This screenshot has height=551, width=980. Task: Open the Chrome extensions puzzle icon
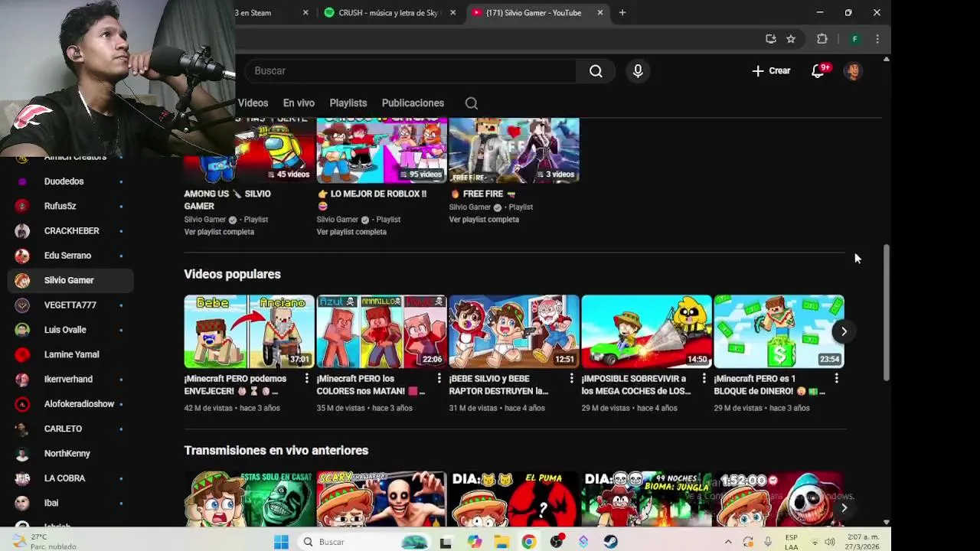(822, 39)
